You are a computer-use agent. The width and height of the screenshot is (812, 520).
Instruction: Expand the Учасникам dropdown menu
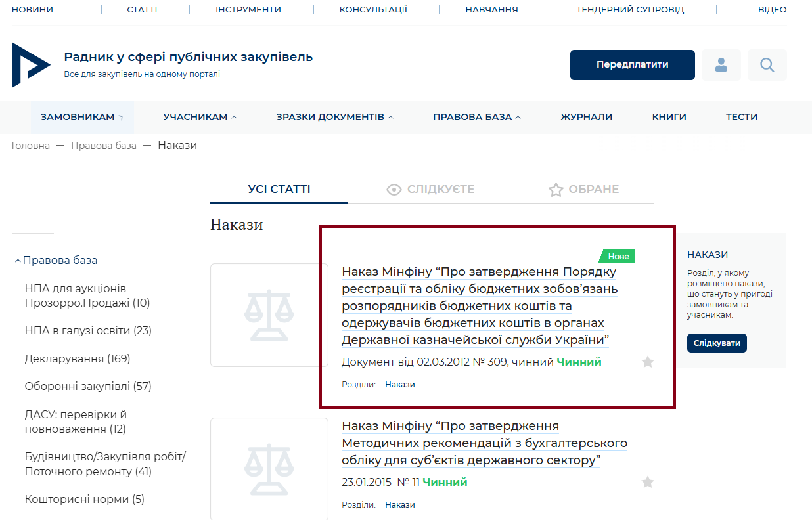pyautogui.click(x=200, y=117)
